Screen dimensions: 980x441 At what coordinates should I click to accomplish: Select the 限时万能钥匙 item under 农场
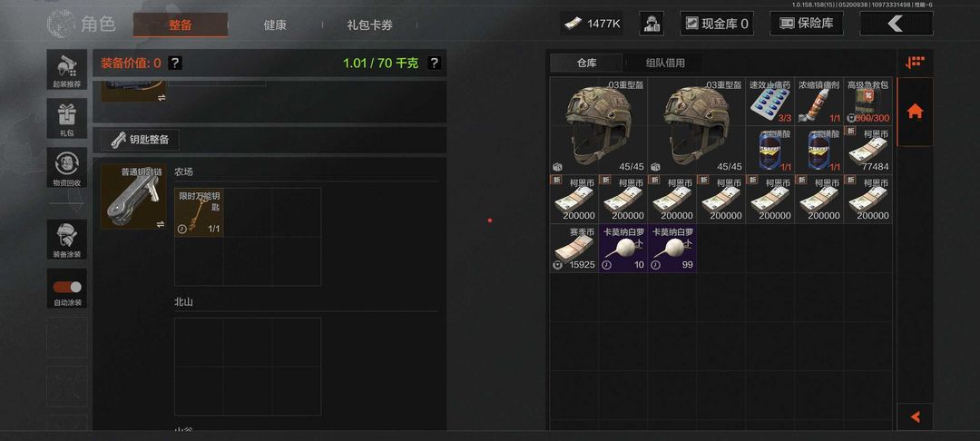pos(199,212)
